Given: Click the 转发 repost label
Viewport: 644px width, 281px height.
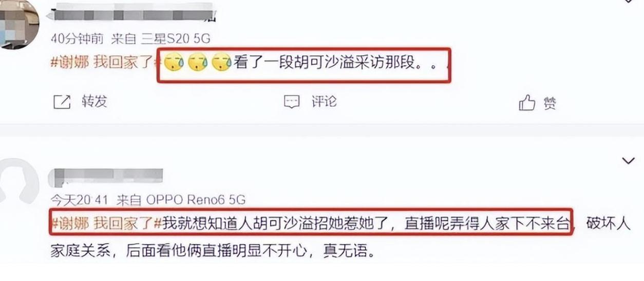Looking at the screenshot, I should coord(94,102).
